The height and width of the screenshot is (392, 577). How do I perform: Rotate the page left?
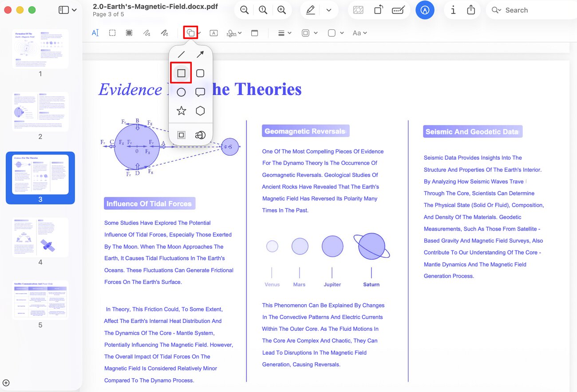[378, 10]
